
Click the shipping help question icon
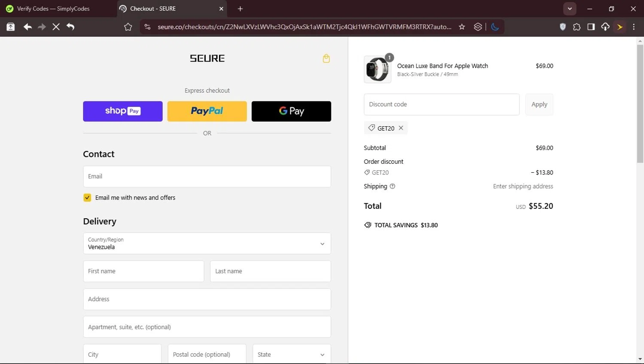click(x=392, y=186)
